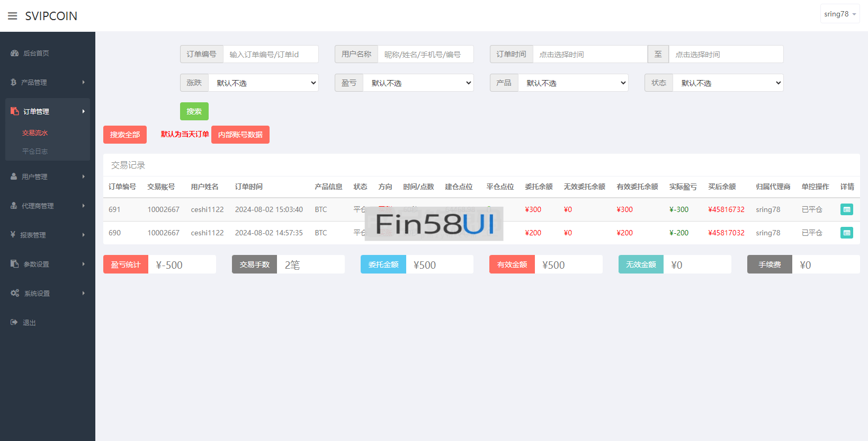868x441 pixels.
Task: Expand the sring78 account dropdown
Action: 839,14
